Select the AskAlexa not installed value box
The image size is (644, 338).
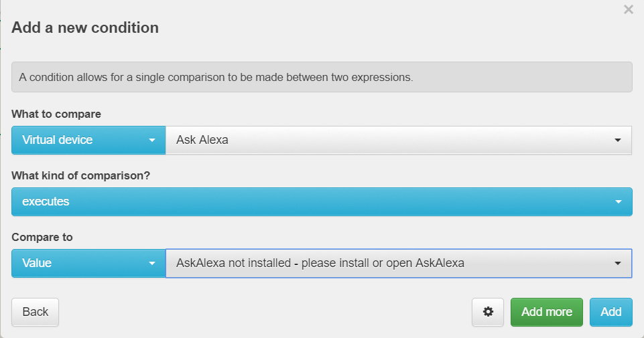coord(398,263)
